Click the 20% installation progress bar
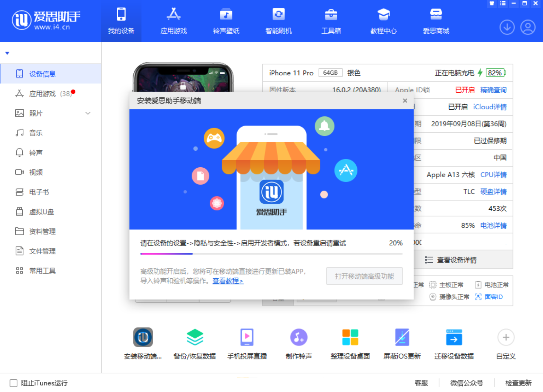Screen dimensions: 543x392 click(x=271, y=254)
